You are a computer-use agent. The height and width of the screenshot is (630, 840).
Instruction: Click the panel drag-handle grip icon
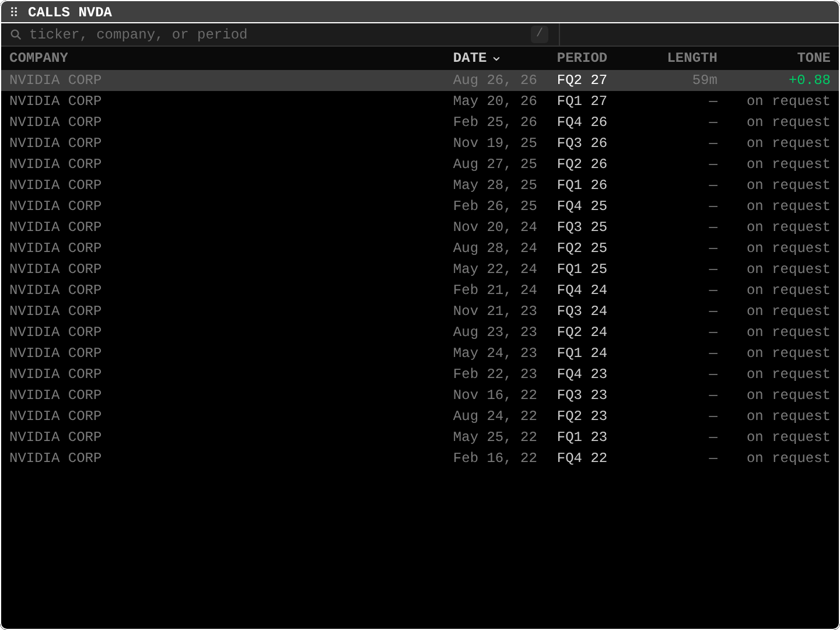click(x=14, y=12)
